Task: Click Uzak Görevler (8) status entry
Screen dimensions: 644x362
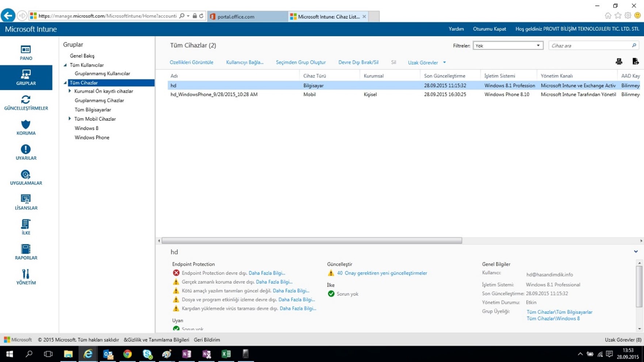Action: (623, 340)
